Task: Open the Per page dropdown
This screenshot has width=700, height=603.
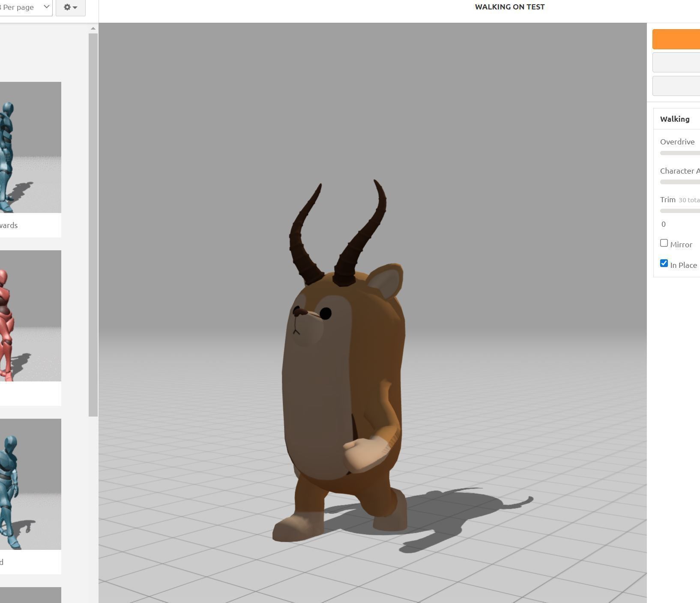Action: [x=26, y=7]
